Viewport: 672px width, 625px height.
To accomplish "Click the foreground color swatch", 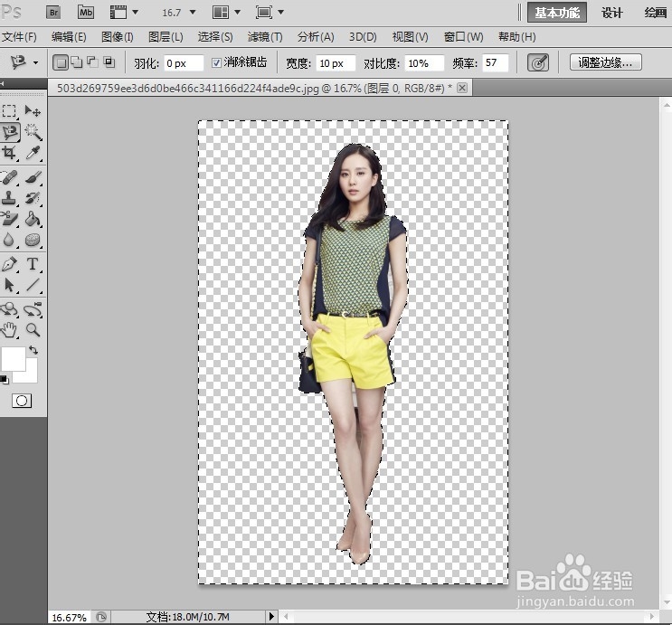I will [x=12, y=358].
